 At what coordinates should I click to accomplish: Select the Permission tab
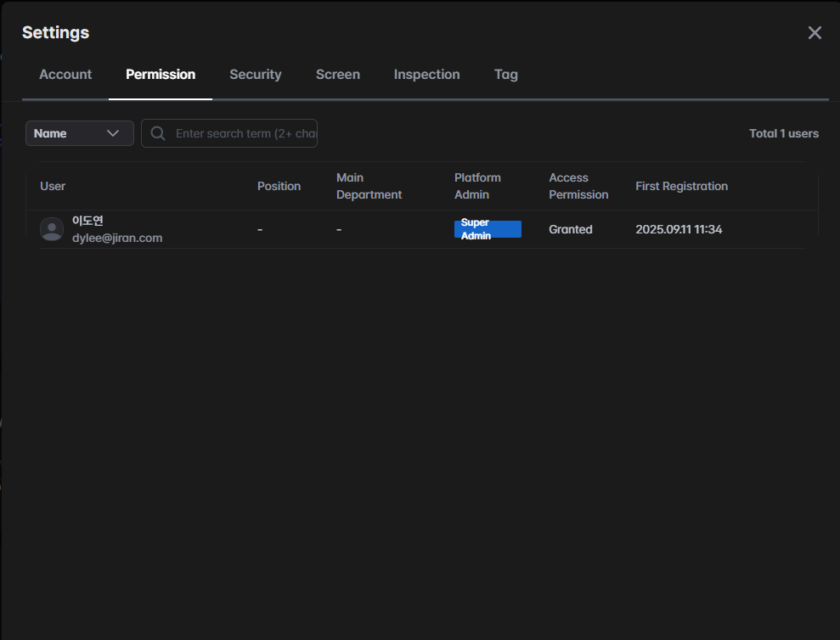161,75
